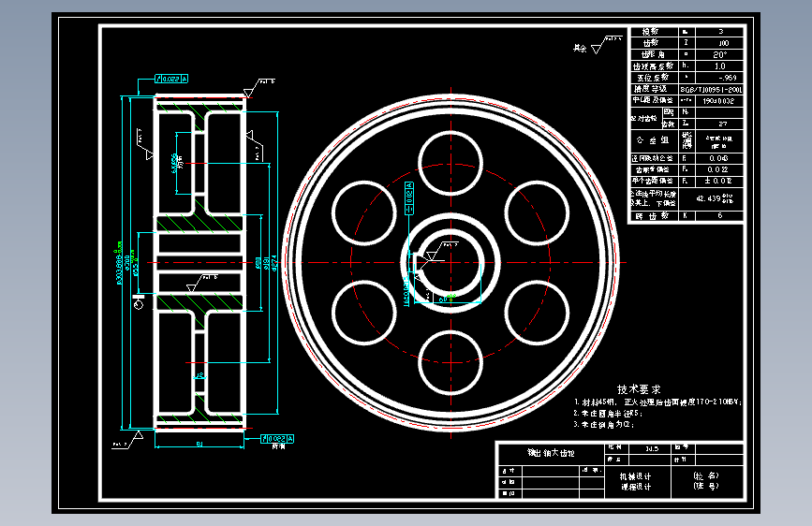812x526 pixels.
Task: Select the 20° value in parameter table
Action: (720, 55)
